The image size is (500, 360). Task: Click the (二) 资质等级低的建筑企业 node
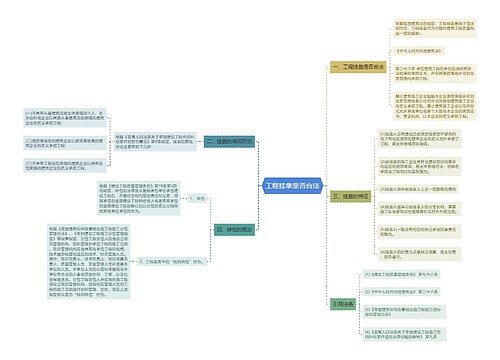point(65,143)
